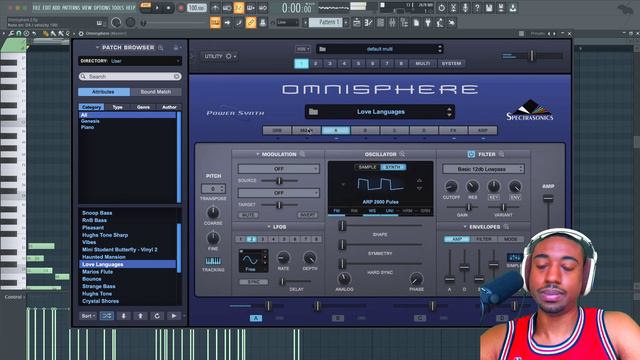The width and height of the screenshot is (640, 360).
Task: Switch oscillator to SAMPLE mode
Action: tap(367, 167)
